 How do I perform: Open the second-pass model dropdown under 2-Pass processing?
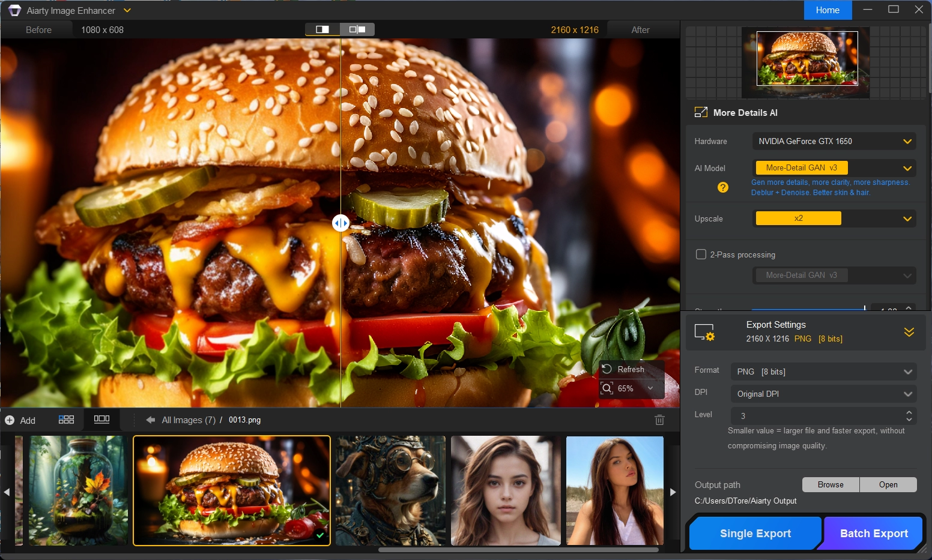[834, 275]
